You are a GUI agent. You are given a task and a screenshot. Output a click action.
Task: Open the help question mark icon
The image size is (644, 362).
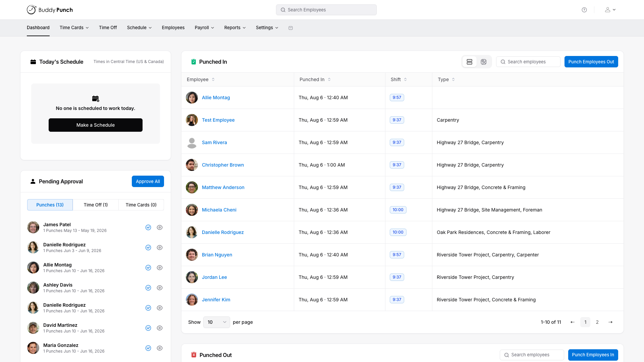coord(584,10)
